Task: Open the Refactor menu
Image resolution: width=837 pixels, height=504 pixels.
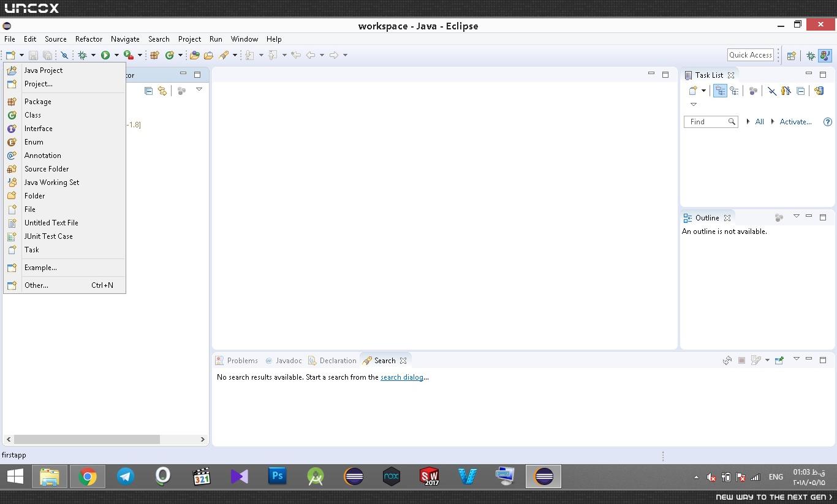Action: pos(89,39)
